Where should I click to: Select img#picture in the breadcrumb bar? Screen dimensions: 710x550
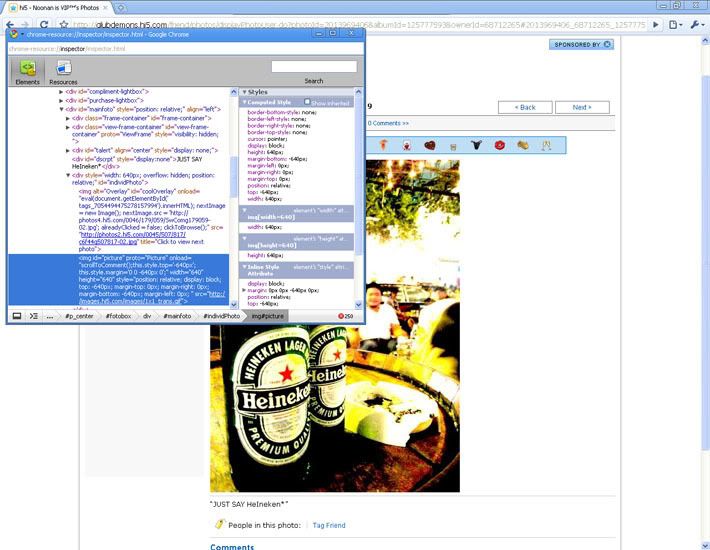click(268, 316)
